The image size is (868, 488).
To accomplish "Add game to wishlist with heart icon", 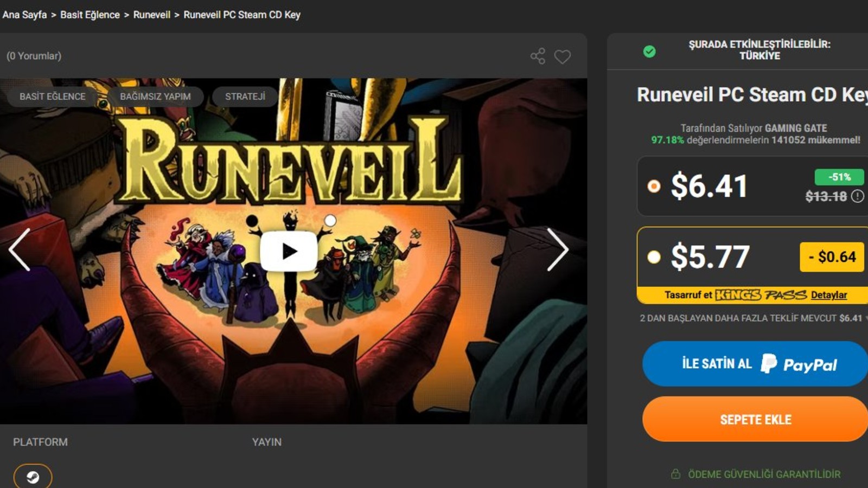I will tap(563, 56).
